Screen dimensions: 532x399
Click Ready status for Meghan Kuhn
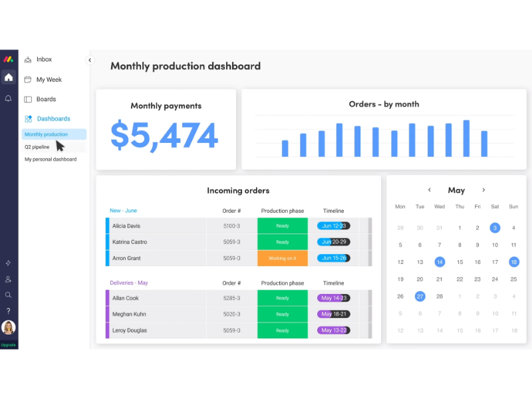(x=282, y=314)
